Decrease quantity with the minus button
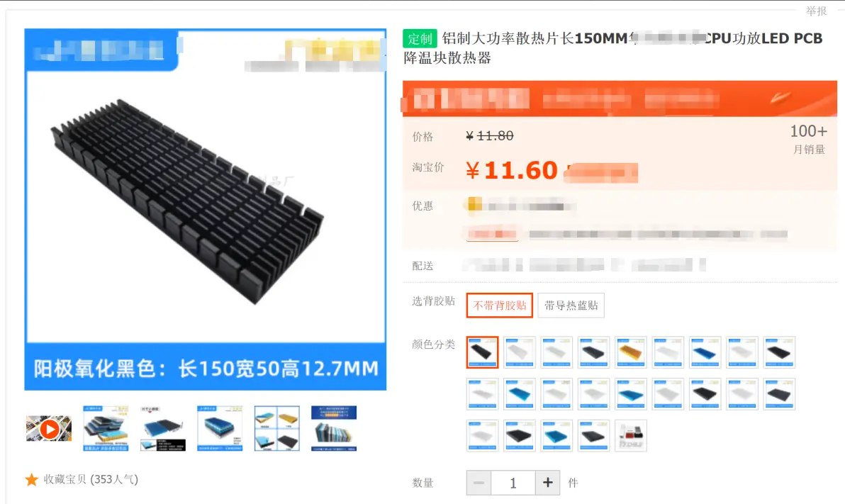 pos(479,483)
